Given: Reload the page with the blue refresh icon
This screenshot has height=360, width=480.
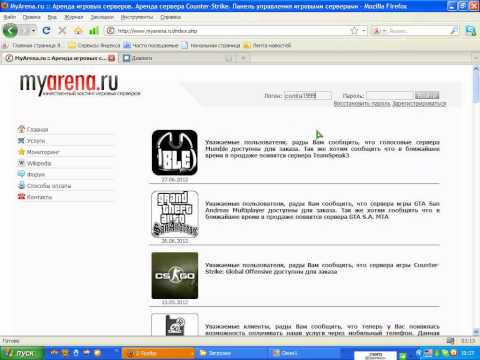Looking at the screenshot, I should tap(46, 31).
